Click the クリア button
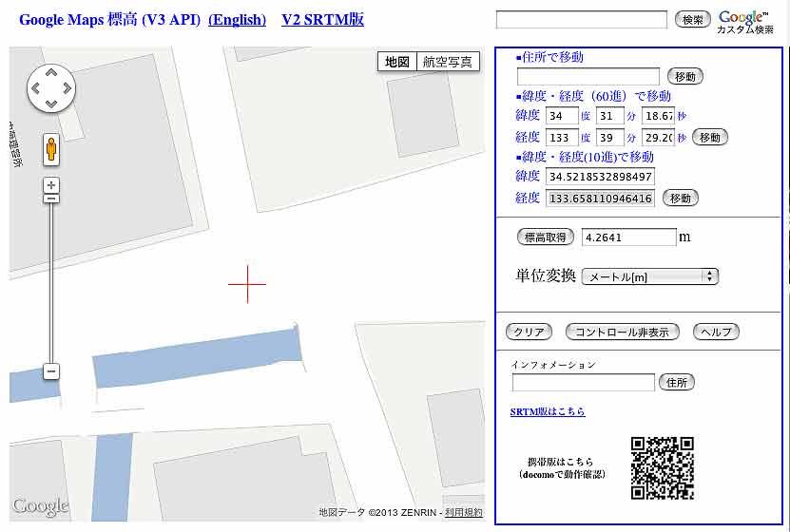Screen dimensions: 790x532 [x=529, y=332]
